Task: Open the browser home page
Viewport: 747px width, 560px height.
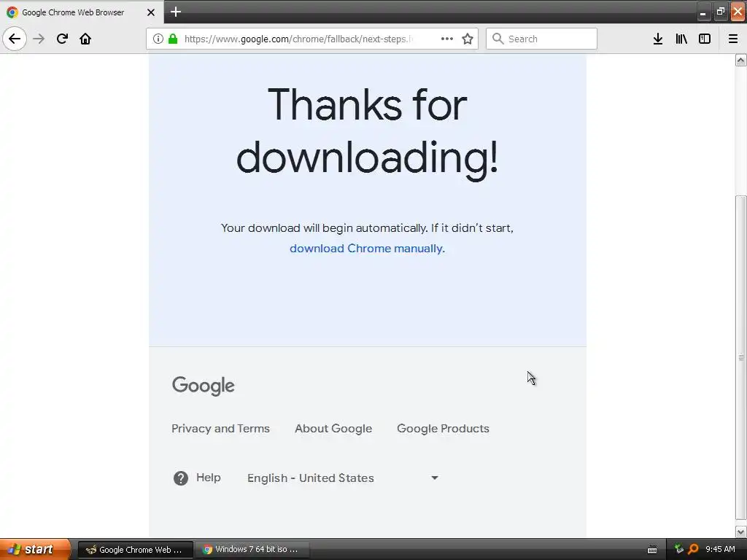Action: [x=85, y=39]
